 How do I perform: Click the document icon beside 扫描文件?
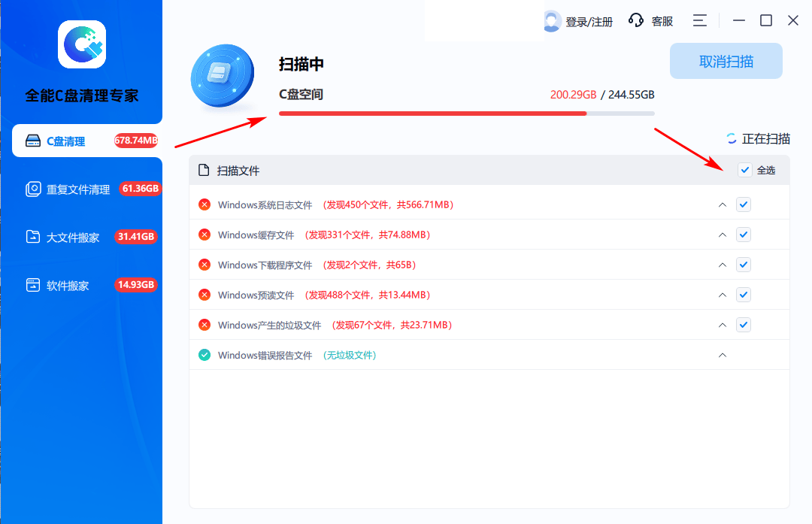tap(203, 171)
